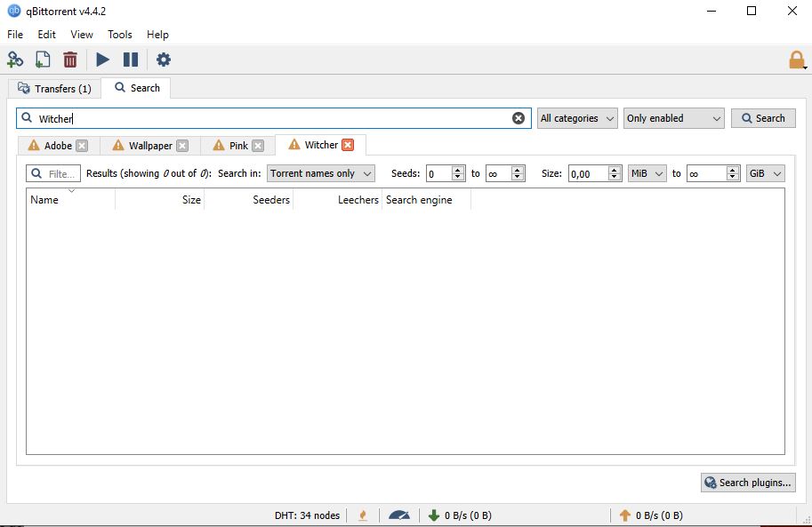Open the Edit menu

click(x=46, y=34)
